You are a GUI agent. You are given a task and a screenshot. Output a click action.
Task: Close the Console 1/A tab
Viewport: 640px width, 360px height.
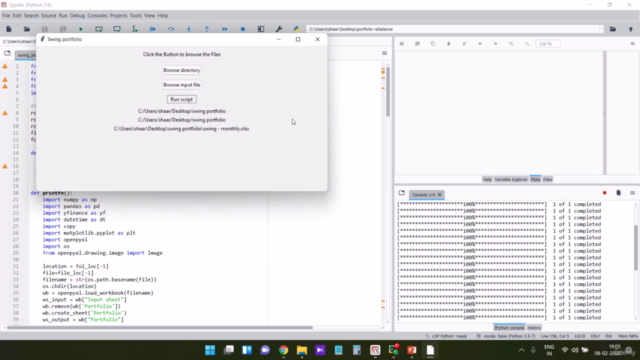tap(440, 195)
